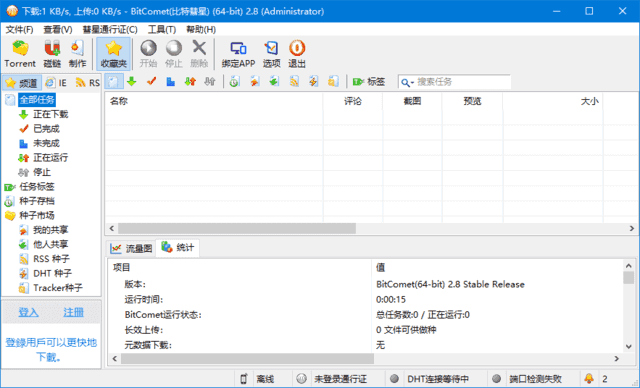Open the 工具(T) menu
The width and height of the screenshot is (640, 388).
click(162, 29)
